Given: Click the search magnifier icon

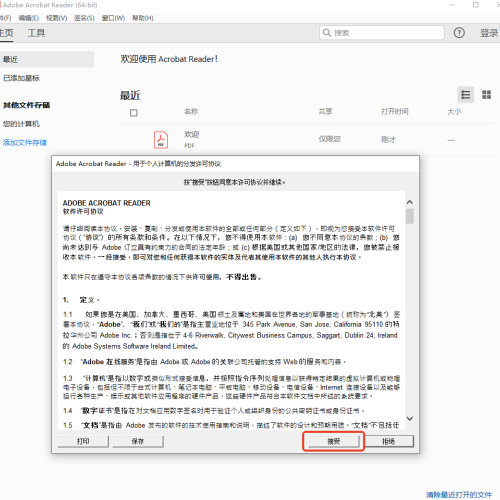Looking at the screenshot, I should 327,33.
